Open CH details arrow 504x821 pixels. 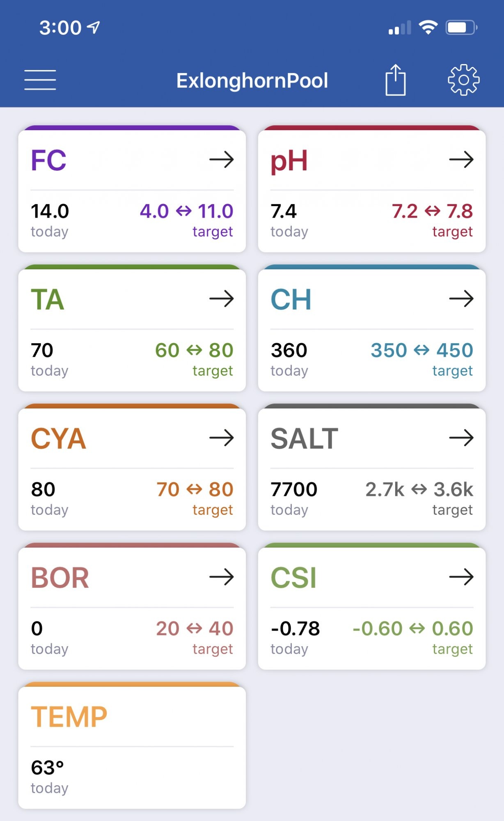[x=461, y=298]
